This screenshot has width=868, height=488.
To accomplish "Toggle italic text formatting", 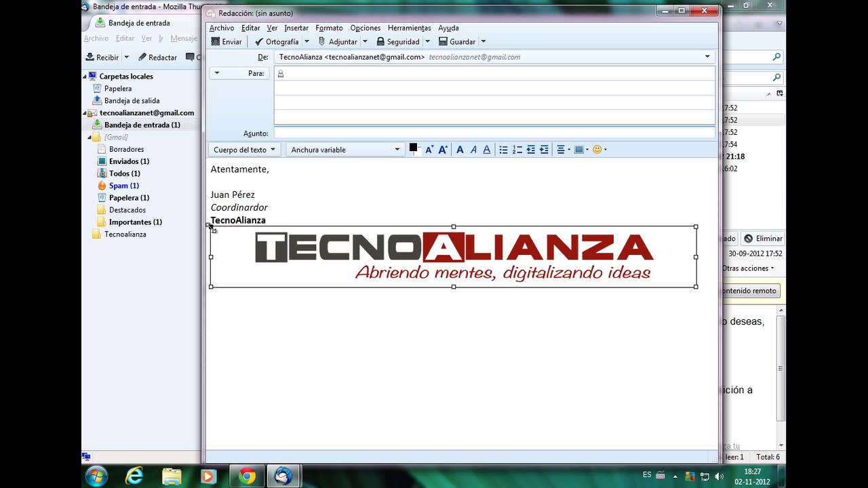I will (473, 150).
